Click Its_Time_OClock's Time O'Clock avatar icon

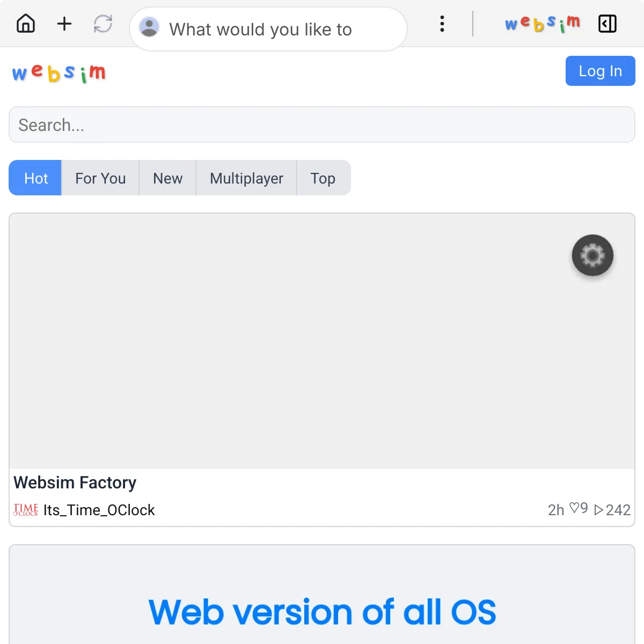coord(25,510)
